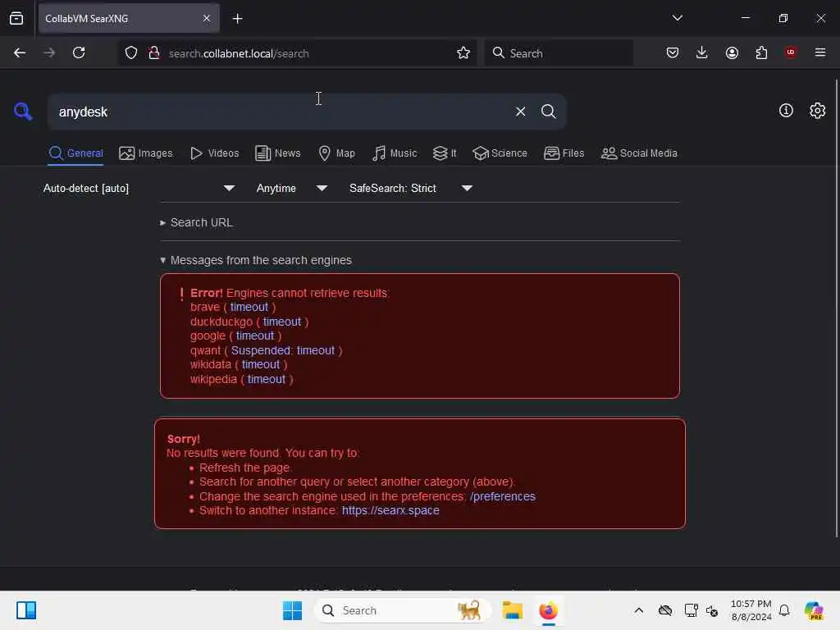Viewport: 840px width, 630px height.
Task: Click the page vertical scrollbar
Action: 836,308
